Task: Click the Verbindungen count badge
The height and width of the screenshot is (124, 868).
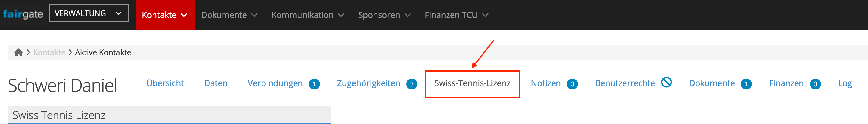Action: click(x=314, y=84)
